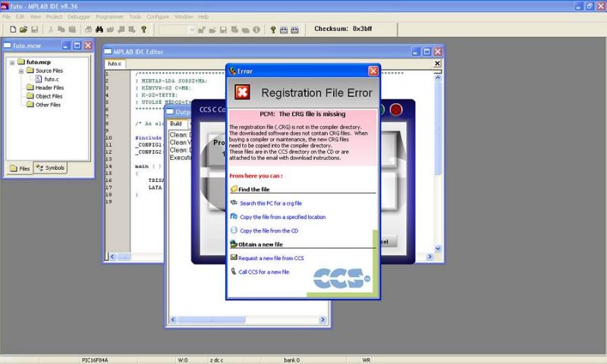Click the project info circle icon
This screenshot has width=607, height=364.
(x=256, y=30)
